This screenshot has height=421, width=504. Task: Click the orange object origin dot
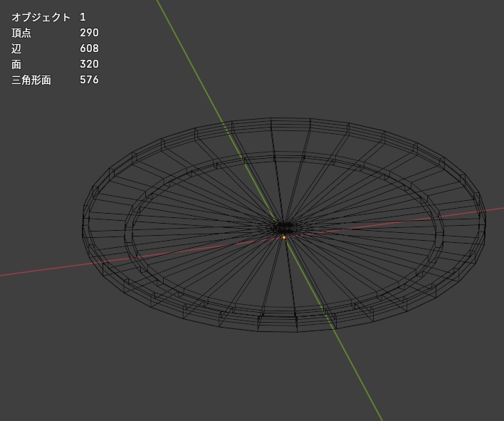point(284,237)
